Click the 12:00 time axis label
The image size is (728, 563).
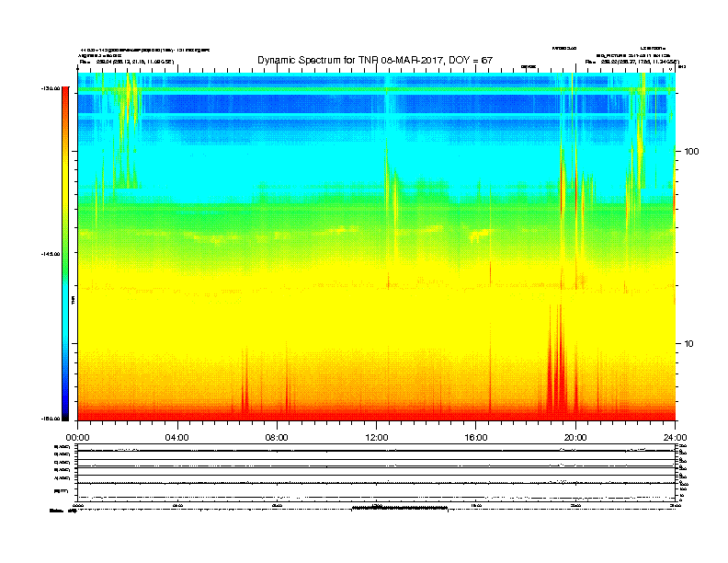pyautogui.click(x=377, y=438)
